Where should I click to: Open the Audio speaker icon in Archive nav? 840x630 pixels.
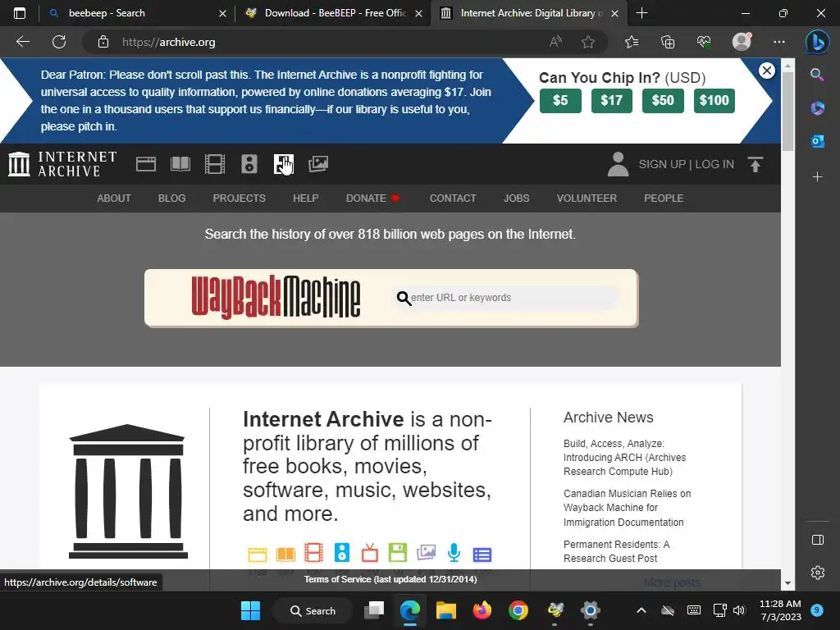[249, 164]
